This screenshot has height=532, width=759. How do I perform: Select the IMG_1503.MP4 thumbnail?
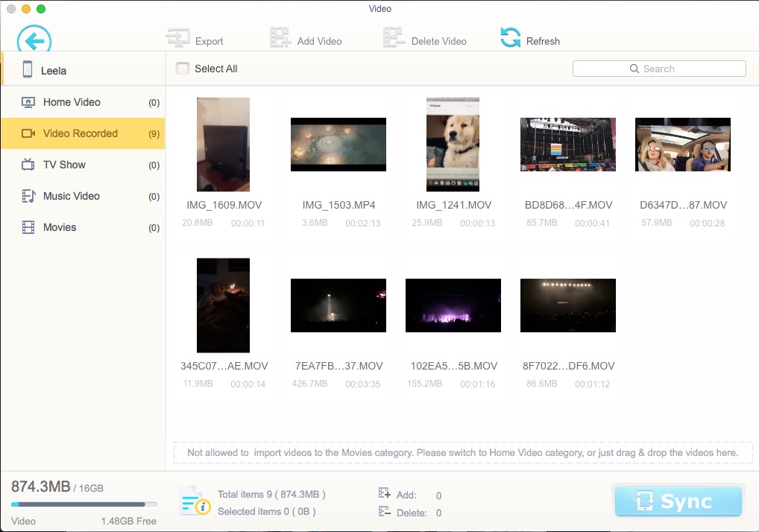point(338,144)
